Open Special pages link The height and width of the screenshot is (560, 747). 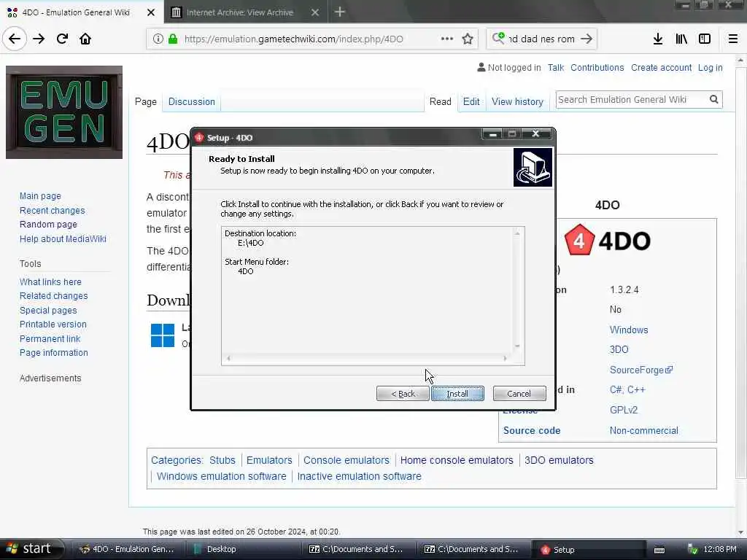tap(48, 311)
